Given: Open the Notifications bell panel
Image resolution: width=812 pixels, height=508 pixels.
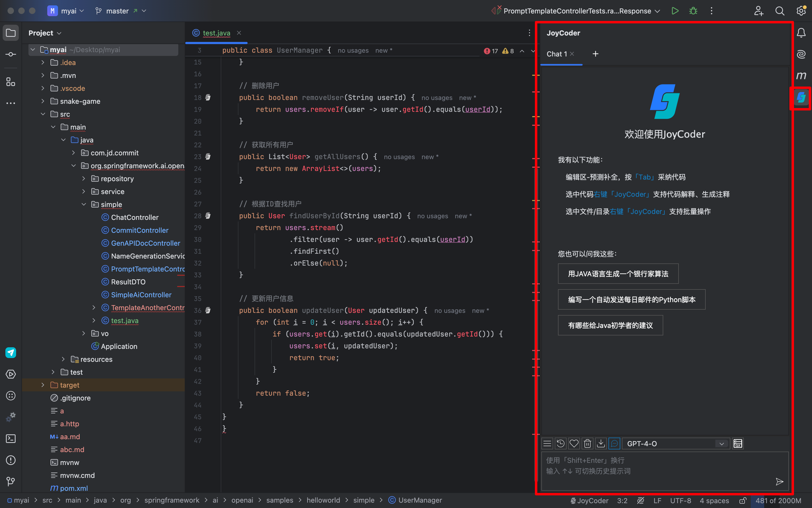Looking at the screenshot, I should [801, 33].
